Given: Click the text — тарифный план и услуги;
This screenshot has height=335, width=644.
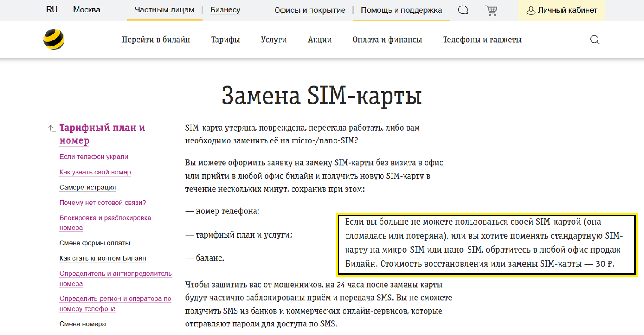Looking at the screenshot, I should click(239, 235).
